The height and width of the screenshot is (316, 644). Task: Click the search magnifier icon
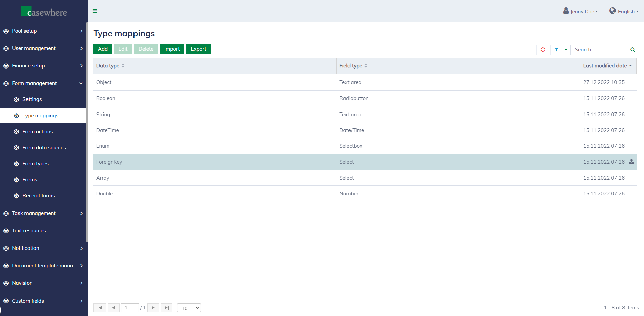tap(633, 50)
